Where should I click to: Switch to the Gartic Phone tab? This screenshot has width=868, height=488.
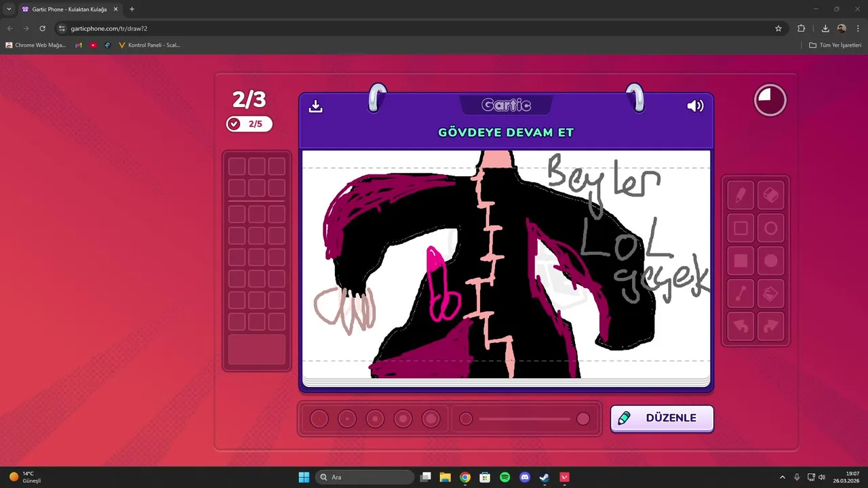(69, 9)
